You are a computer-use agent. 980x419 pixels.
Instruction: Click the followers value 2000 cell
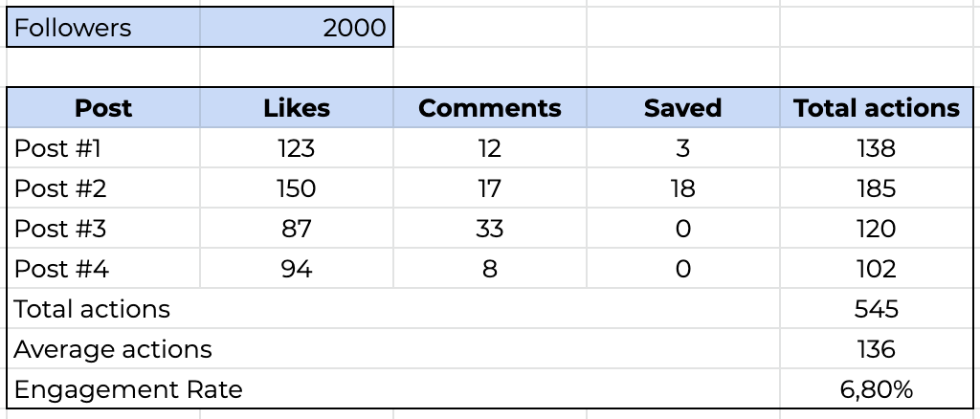tap(297, 28)
